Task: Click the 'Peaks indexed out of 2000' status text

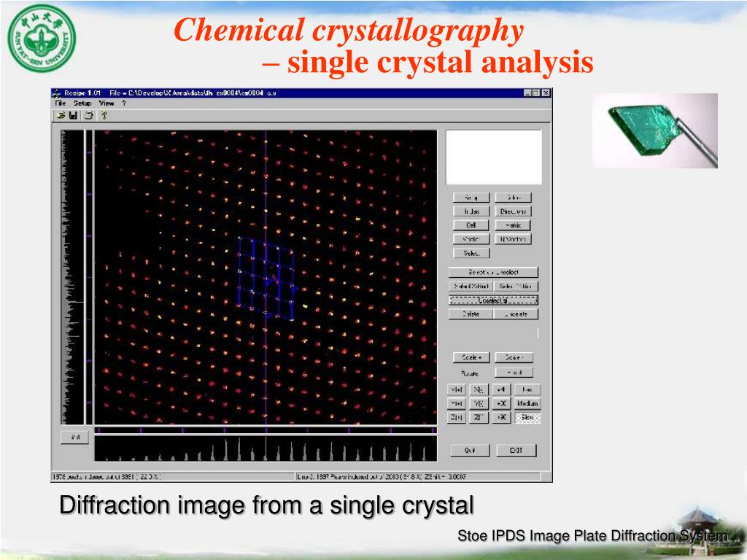Action: pos(381,476)
